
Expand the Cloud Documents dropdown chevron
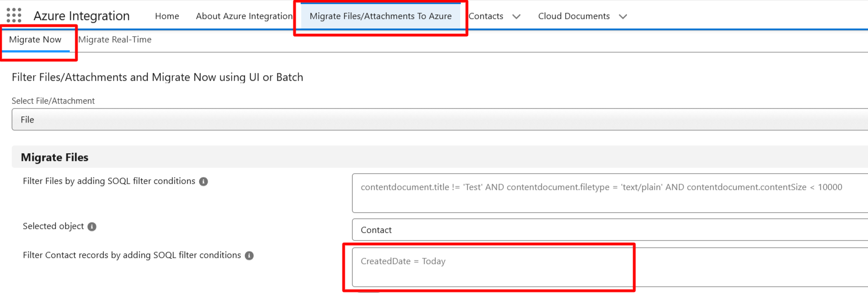pyautogui.click(x=623, y=17)
